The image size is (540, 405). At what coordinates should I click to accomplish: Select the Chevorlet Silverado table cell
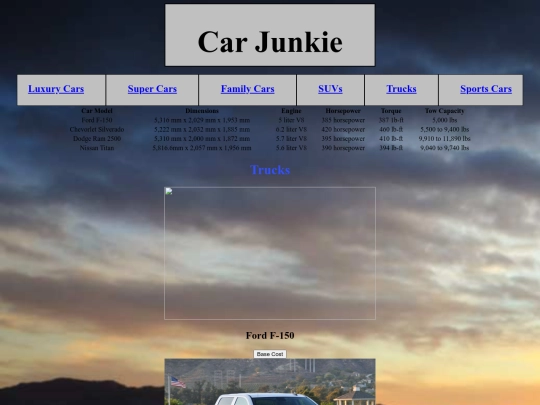point(97,129)
